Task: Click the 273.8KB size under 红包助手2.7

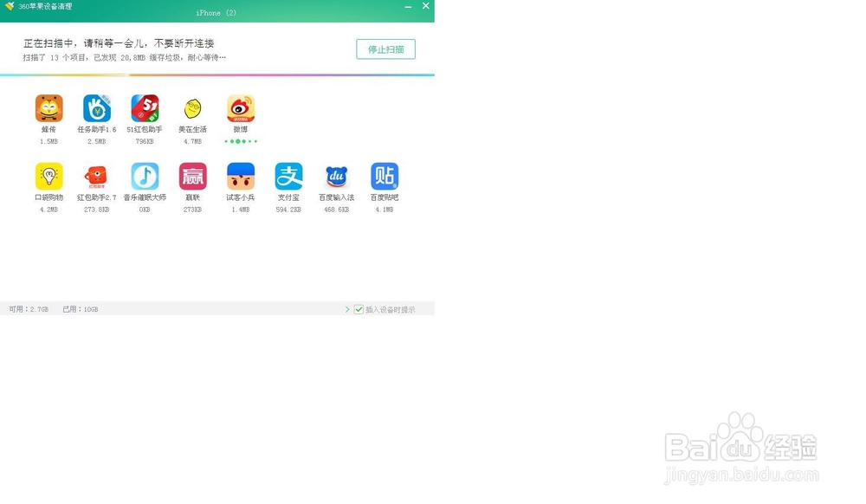Action: click(x=97, y=210)
